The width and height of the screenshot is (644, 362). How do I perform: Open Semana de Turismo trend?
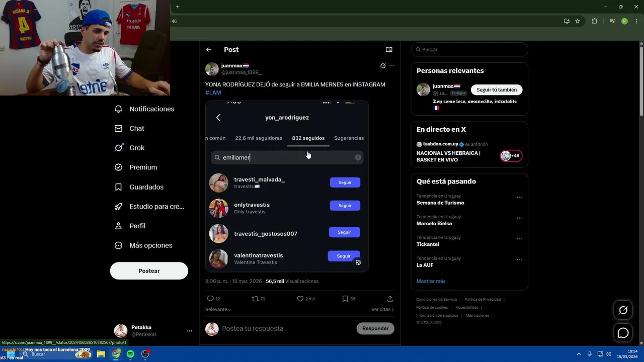[440, 203]
